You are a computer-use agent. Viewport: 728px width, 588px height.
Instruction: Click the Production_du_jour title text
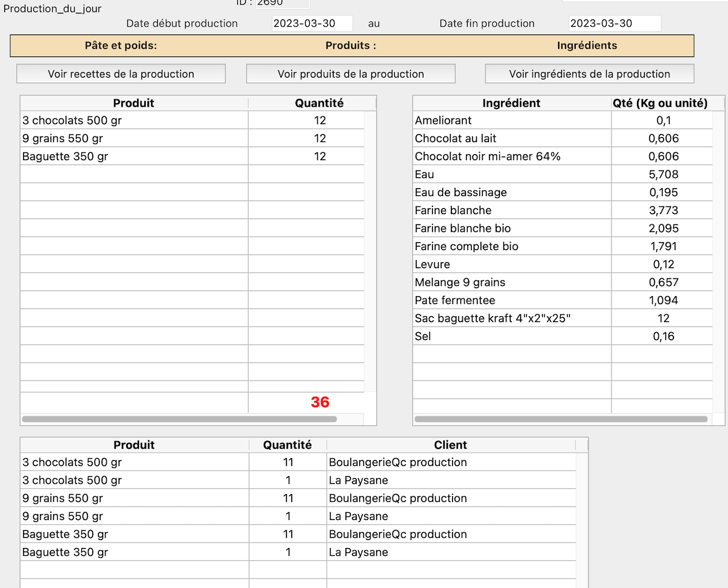[53, 9]
